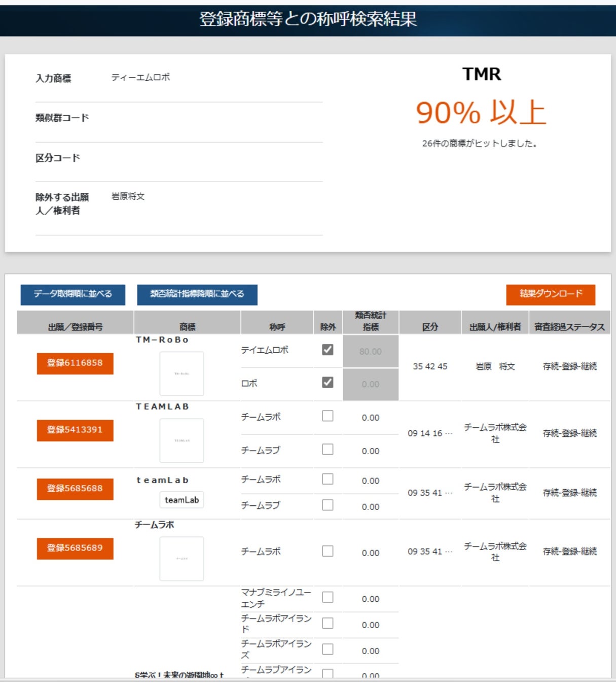The image size is (616, 685).
Task: Click the TEAMLAB trademark thumbnail image
Action: point(182,440)
